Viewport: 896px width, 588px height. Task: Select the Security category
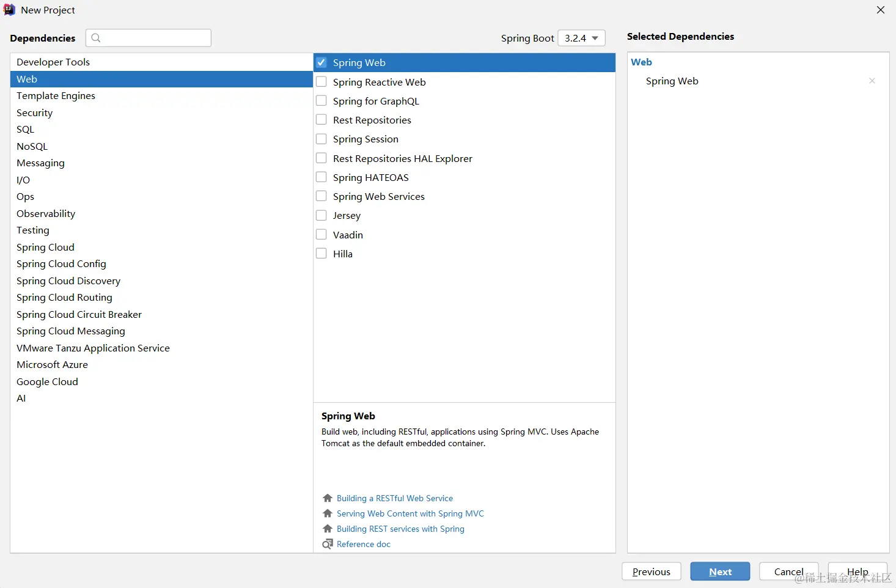(x=35, y=112)
